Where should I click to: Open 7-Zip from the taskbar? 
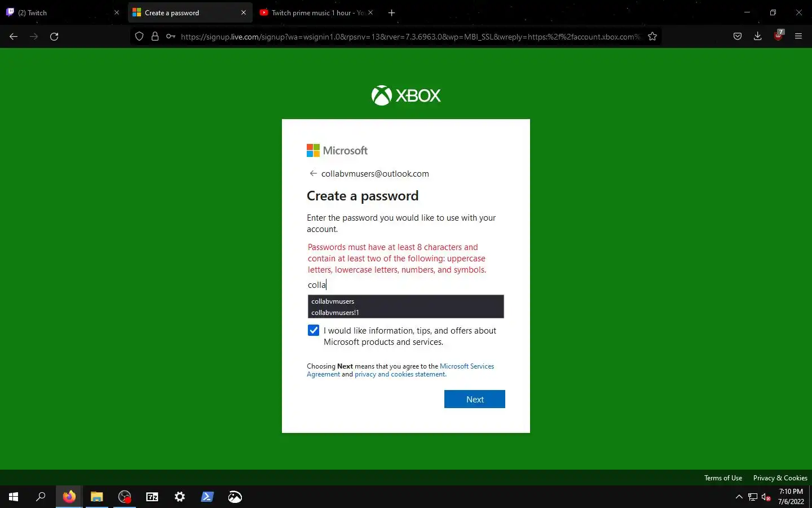(x=152, y=497)
